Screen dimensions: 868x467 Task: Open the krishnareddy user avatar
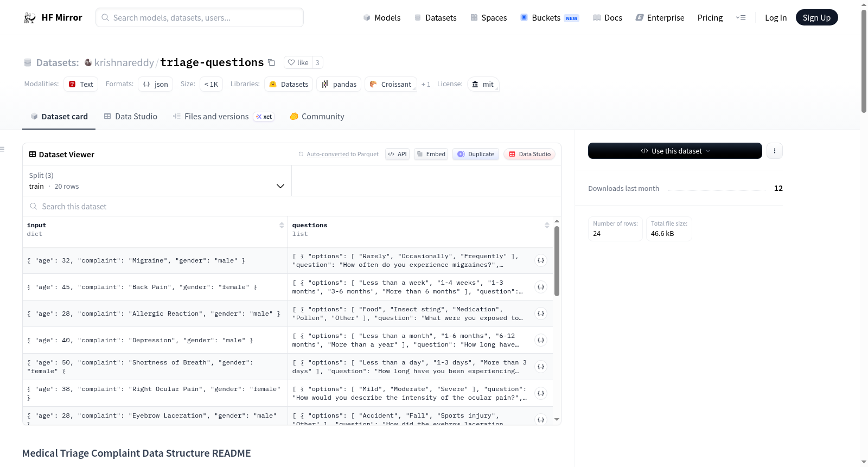point(88,62)
